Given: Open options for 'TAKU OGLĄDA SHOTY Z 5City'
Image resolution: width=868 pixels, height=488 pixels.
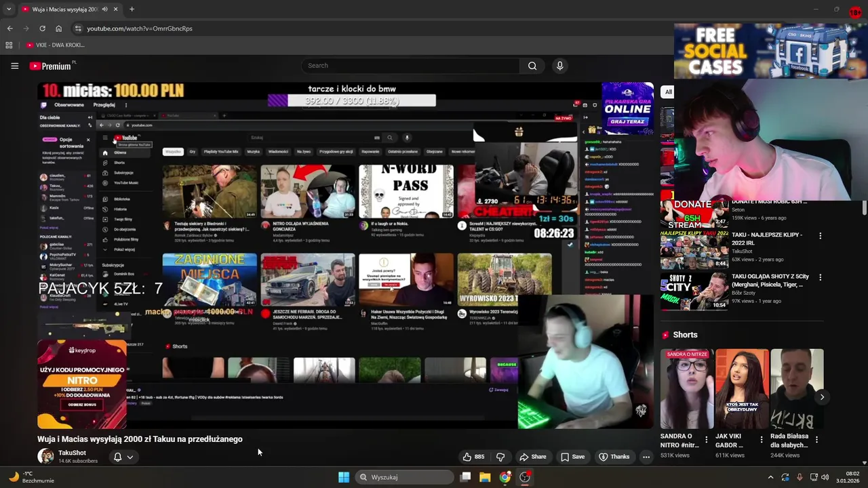Looking at the screenshot, I should pos(820,277).
